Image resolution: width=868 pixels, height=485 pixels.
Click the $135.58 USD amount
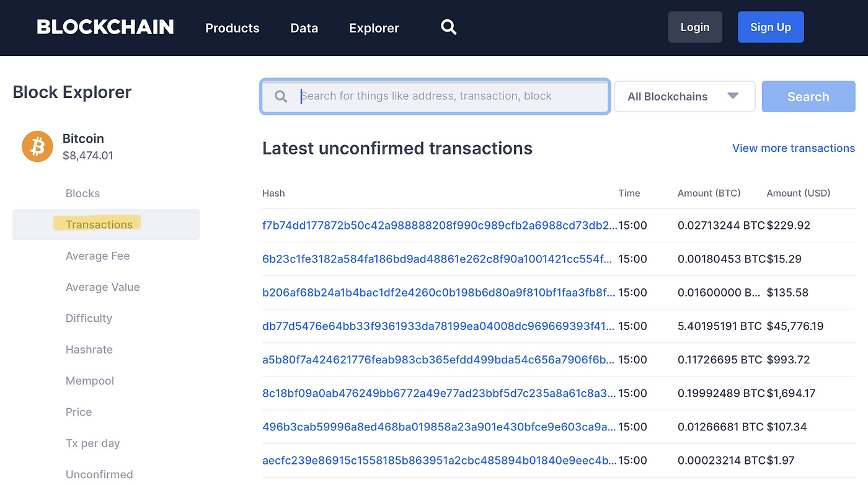tap(787, 292)
